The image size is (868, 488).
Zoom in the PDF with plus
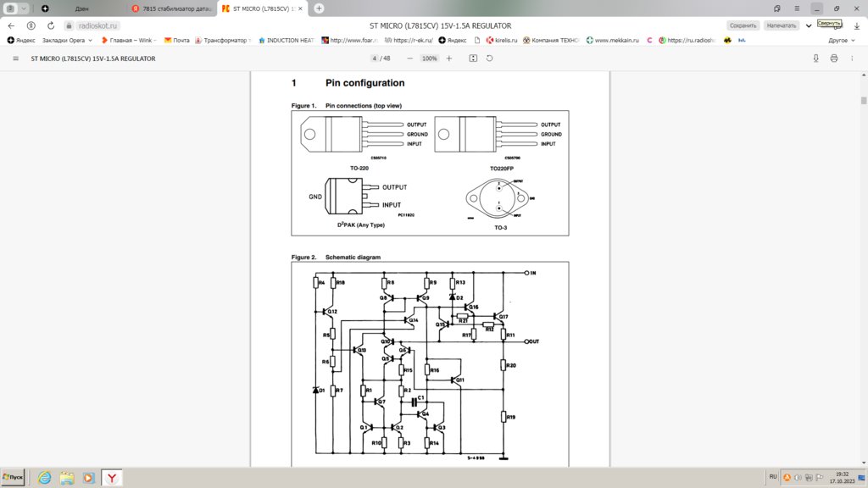click(x=449, y=58)
